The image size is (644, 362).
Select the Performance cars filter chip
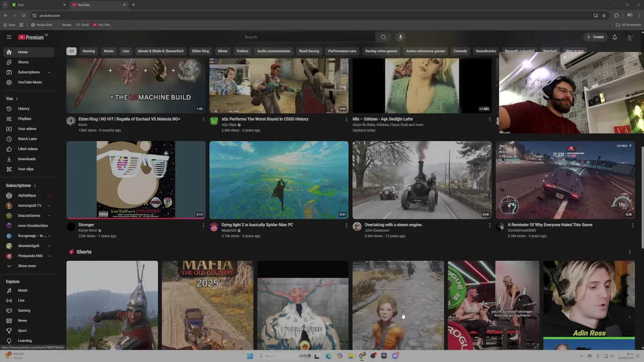click(342, 51)
